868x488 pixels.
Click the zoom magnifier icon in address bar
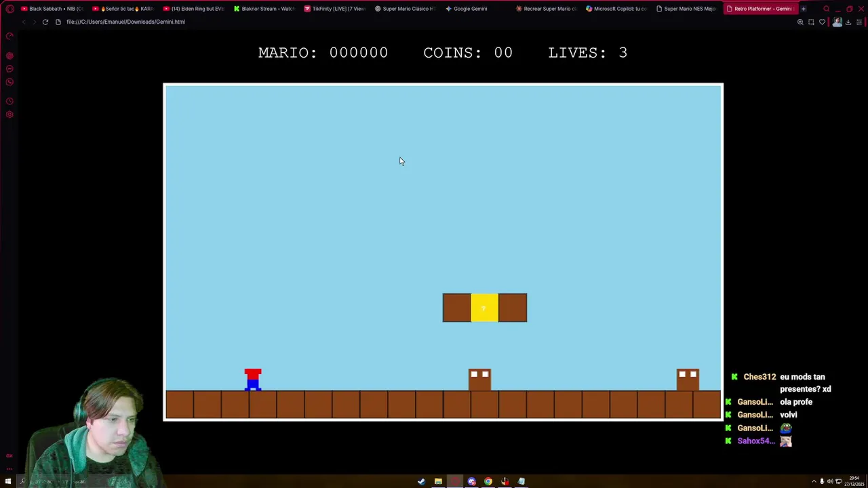pyautogui.click(x=800, y=22)
